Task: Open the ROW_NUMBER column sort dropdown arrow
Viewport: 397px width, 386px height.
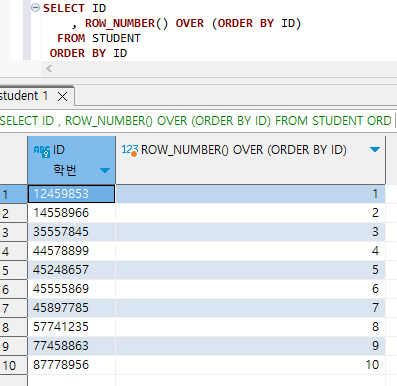Action: [x=375, y=150]
